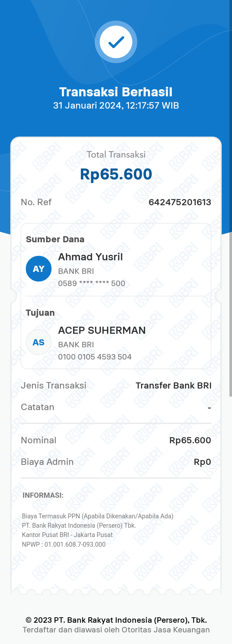232x644 pixels.
Task: Click the Biaya Admin value Rp0
Action: tap(202, 462)
